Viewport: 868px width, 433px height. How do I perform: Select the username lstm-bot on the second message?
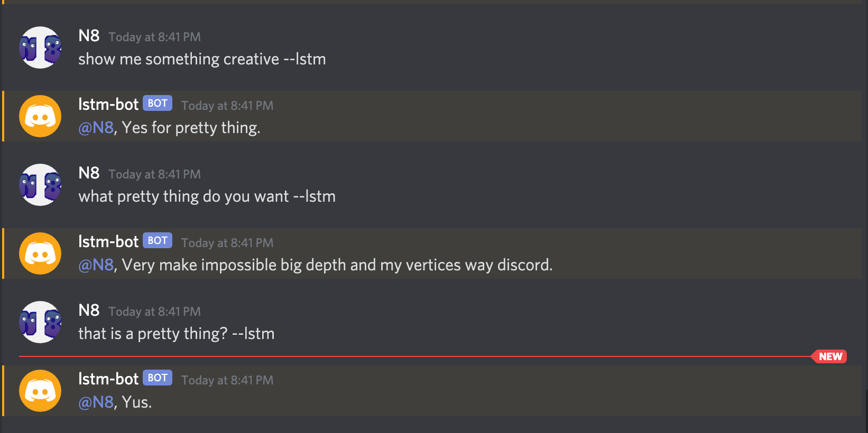pos(108,104)
